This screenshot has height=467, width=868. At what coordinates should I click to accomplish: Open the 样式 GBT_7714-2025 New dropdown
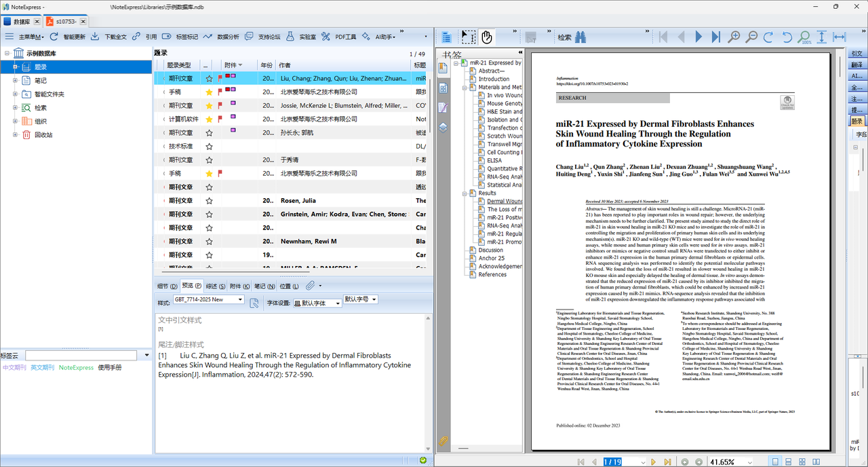(x=209, y=299)
